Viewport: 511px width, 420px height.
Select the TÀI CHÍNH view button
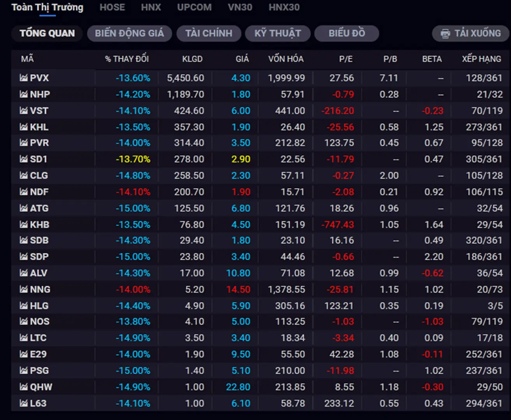pos(209,33)
